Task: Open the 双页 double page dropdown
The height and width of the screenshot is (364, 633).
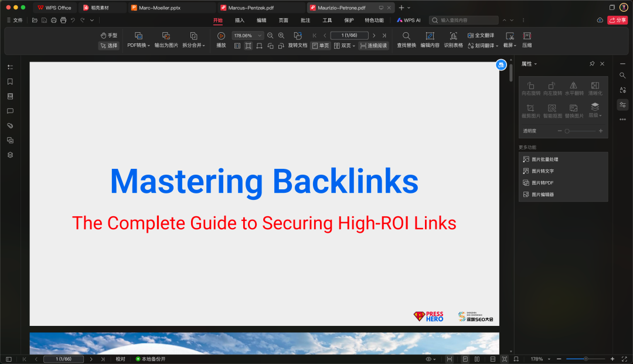Action: (345, 46)
